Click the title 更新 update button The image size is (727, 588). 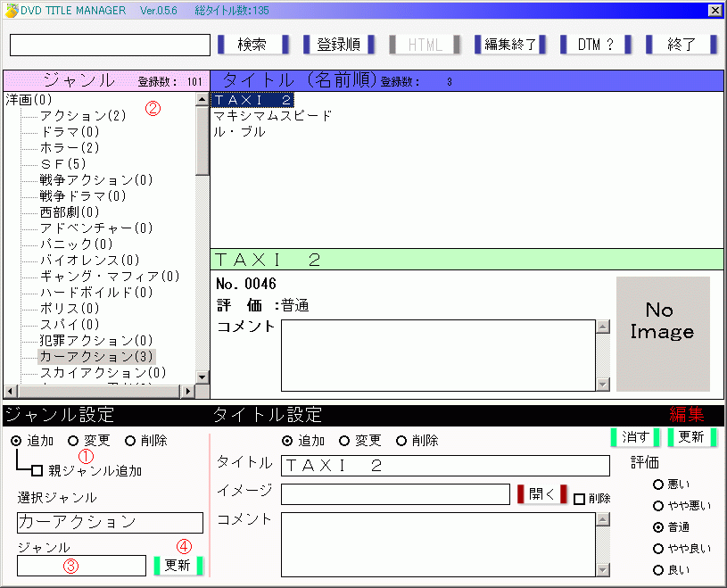(x=692, y=437)
